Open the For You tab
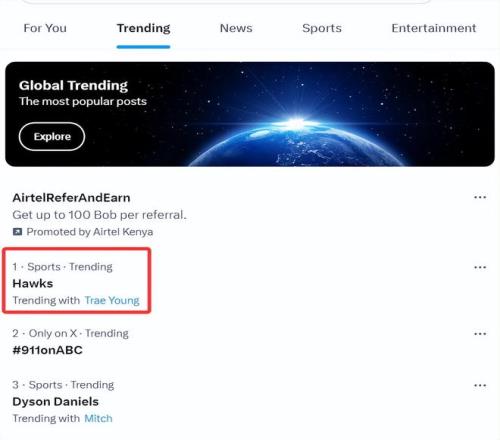The height and width of the screenshot is (440, 500). coord(45,28)
